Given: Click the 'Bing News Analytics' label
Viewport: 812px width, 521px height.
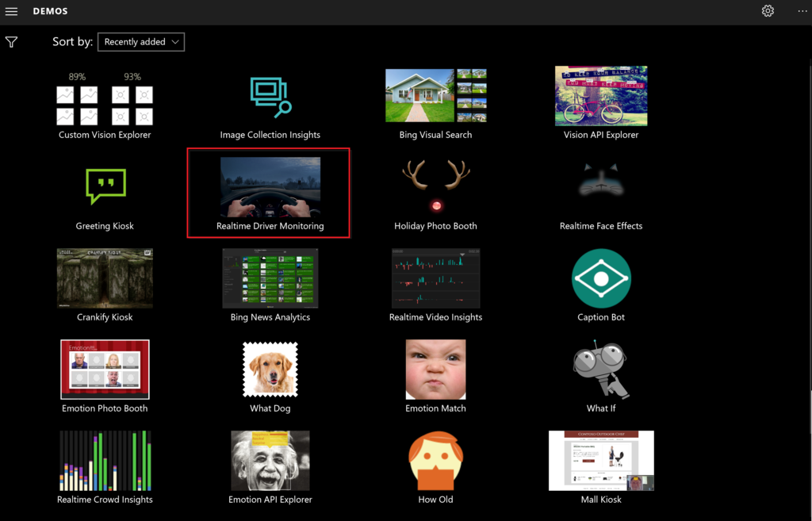Looking at the screenshot, I should pyautogui.click(x=270, y=317).
